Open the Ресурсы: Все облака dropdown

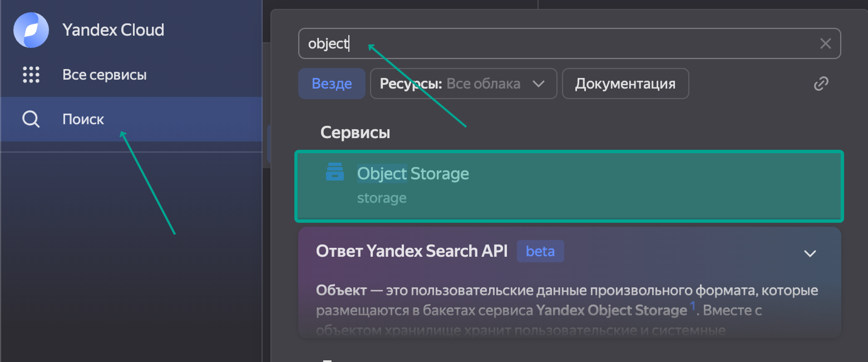463,84
